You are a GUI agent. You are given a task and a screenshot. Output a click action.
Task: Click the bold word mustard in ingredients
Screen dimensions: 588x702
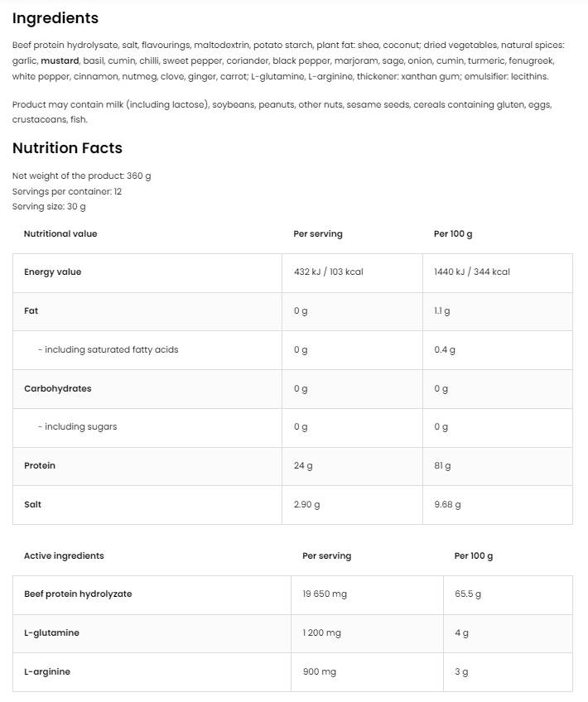pyautogui.click(x=60, y=60)
